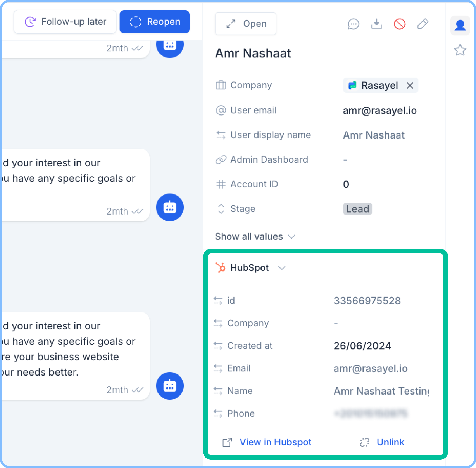476x468 pixels.
Task: Open the chat message icon for Amr Nashaat
Action: [x=354, y=24]
